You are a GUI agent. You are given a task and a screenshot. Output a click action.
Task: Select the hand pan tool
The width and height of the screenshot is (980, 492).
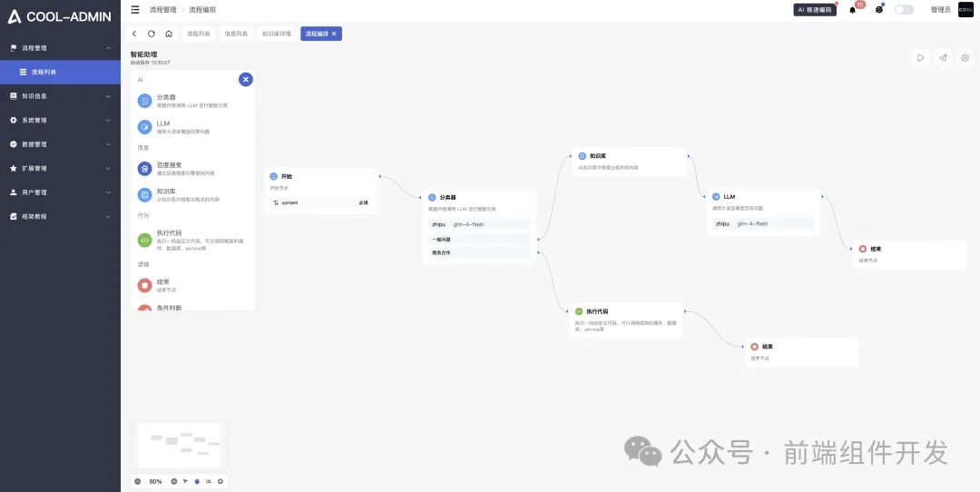[x=197, y=481]
